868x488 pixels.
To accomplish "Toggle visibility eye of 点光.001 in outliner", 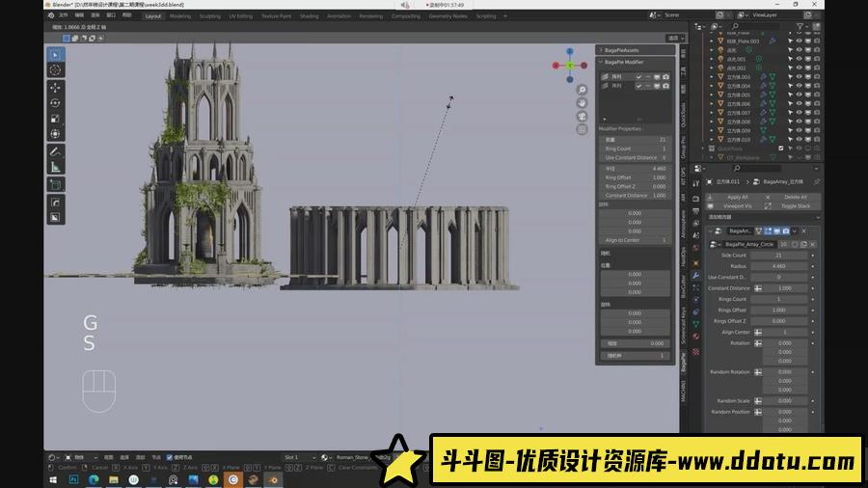I will (799, 59).
